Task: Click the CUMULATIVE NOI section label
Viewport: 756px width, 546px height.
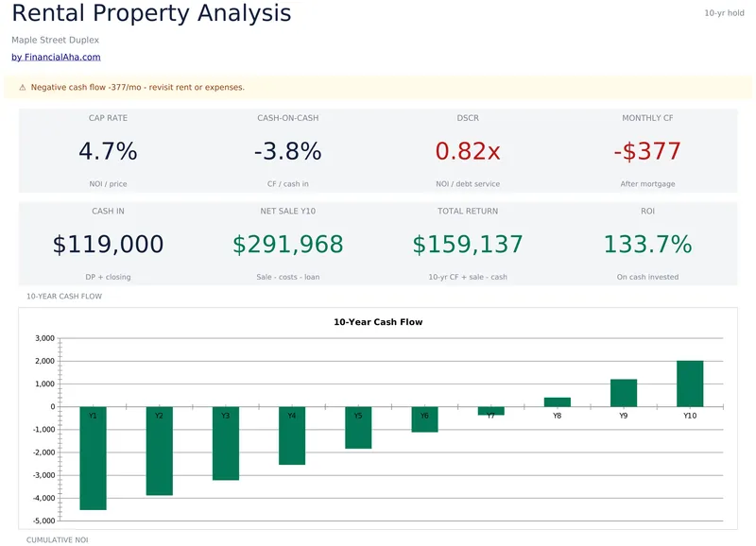Action: [58, 540]
